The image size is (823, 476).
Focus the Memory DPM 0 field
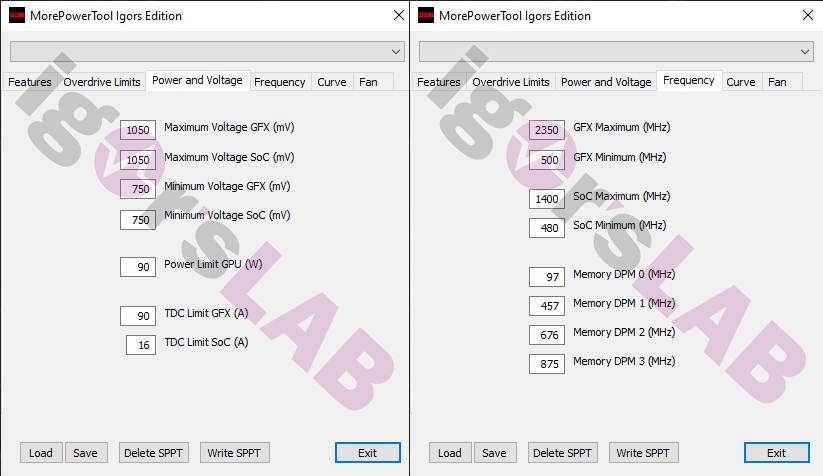pyautogui.click(x=547, y=277)
